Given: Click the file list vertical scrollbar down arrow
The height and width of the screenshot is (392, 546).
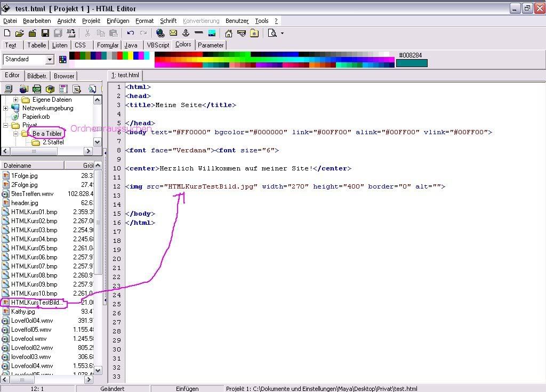Looking at the screenshot, I should tap(98, 371).
